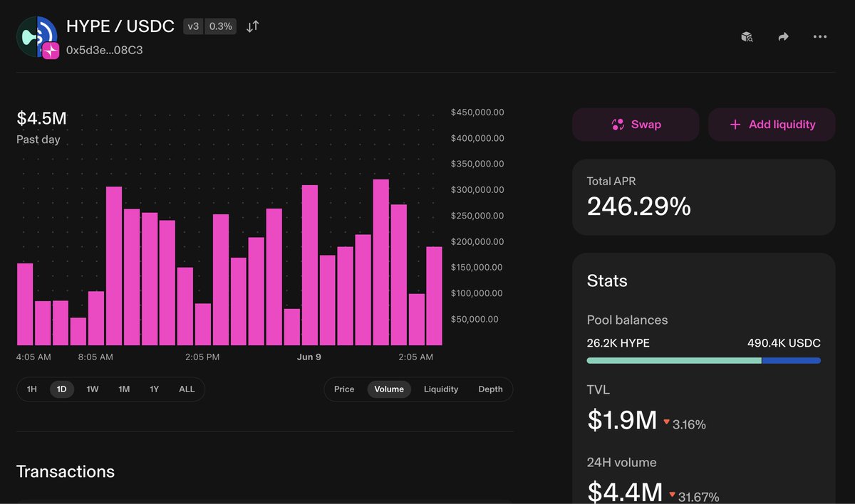
Task: Click the Add liquidity button
Action: pos(772,125)
